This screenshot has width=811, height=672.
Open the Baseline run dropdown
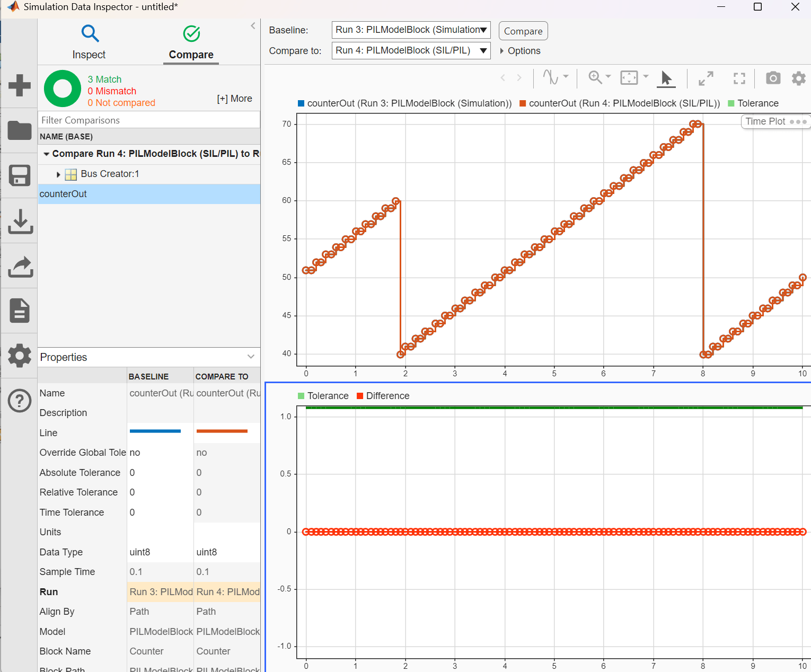pos(411,30)
